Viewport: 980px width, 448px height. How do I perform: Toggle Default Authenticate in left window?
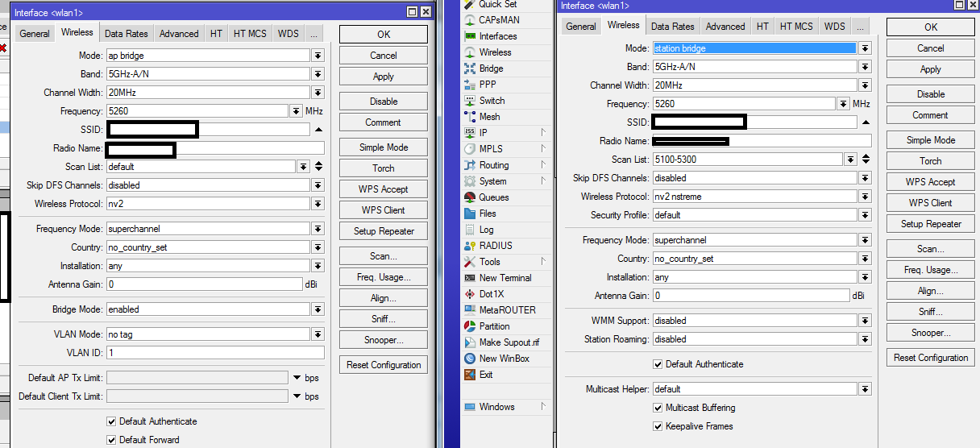[112, 421]
